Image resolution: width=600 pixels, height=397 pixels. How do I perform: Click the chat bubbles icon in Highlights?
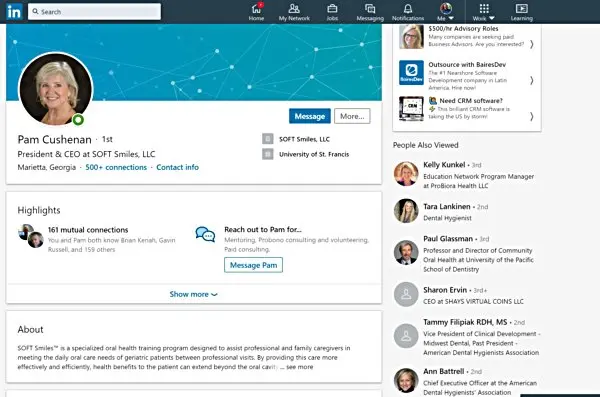click(x=205, y=234)
